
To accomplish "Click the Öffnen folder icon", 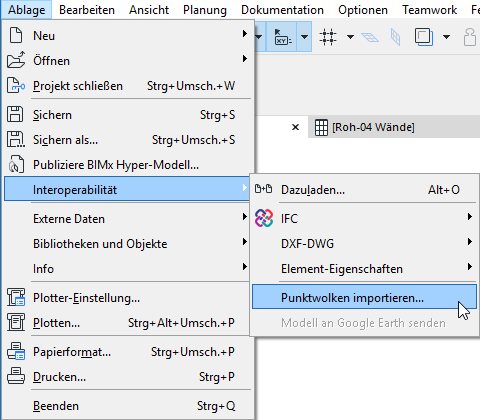I will 16,60.
